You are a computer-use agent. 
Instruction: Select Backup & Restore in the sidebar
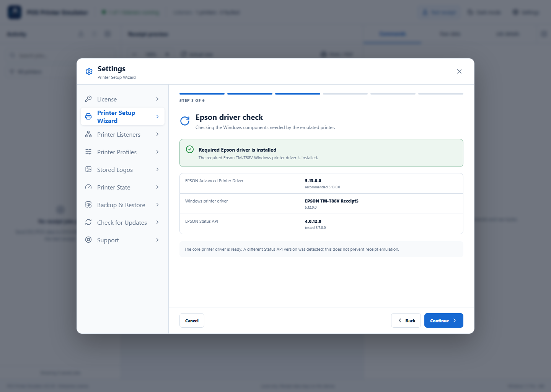122,205
